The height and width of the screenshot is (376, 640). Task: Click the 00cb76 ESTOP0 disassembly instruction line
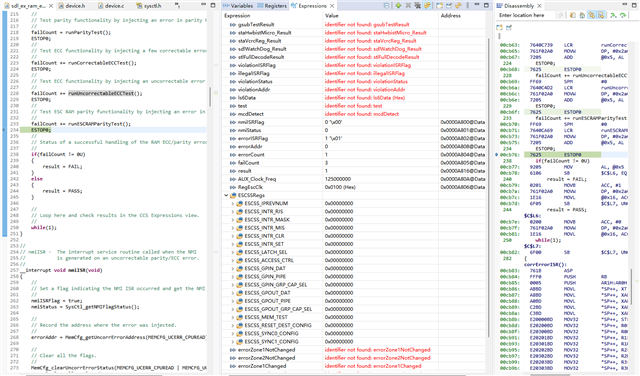[563, 155]
